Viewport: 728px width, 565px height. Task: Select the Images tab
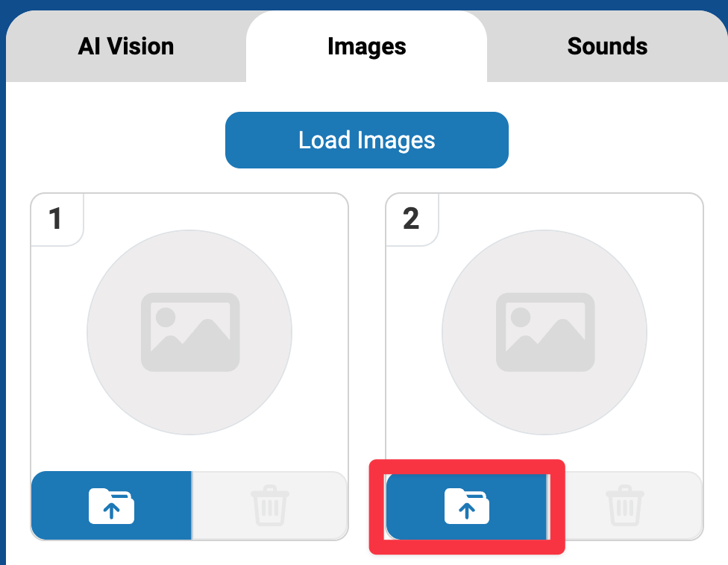pos(366,46)
